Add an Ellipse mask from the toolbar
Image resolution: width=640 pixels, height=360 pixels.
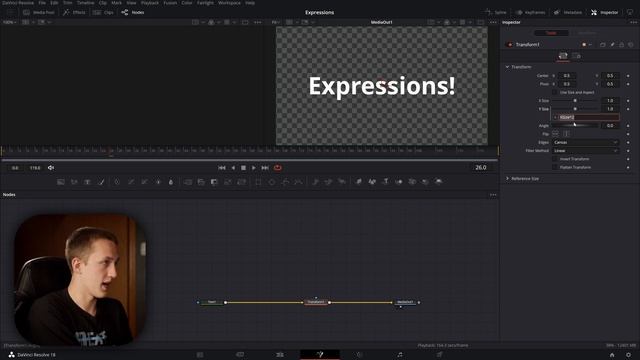(272, 182)
